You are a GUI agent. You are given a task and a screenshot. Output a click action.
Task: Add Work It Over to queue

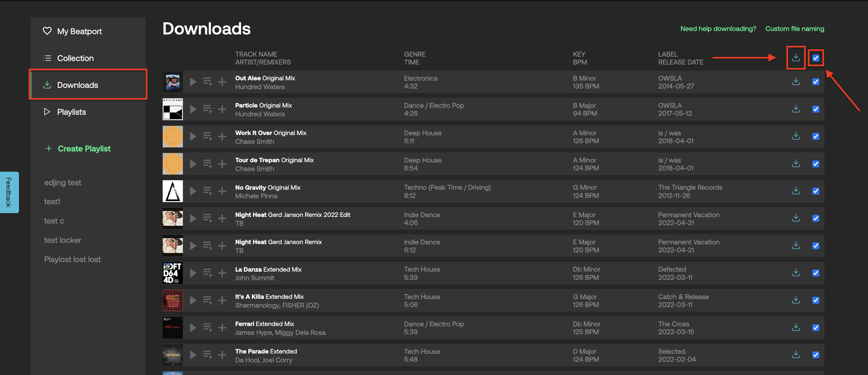pos(207,136)
